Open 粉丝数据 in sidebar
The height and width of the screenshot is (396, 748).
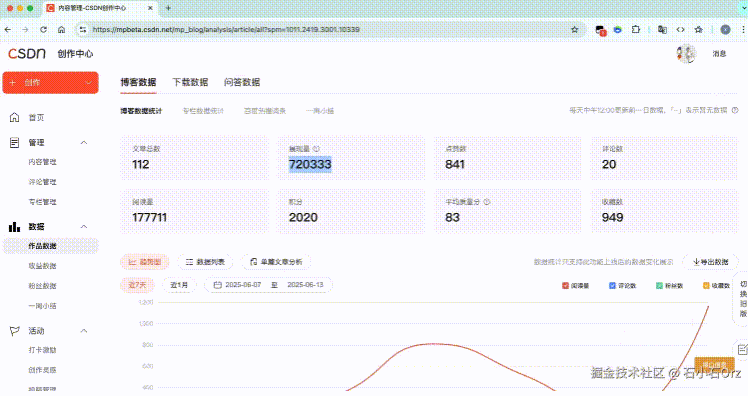42,286
